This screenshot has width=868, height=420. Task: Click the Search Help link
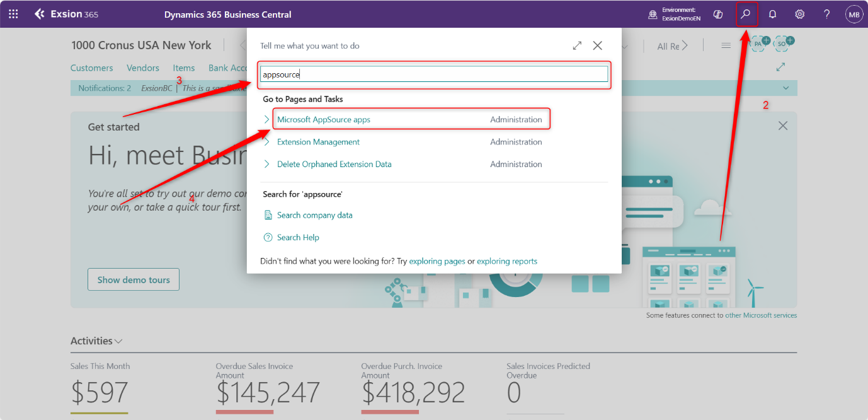pyautogui.click(x=298, y=237)
